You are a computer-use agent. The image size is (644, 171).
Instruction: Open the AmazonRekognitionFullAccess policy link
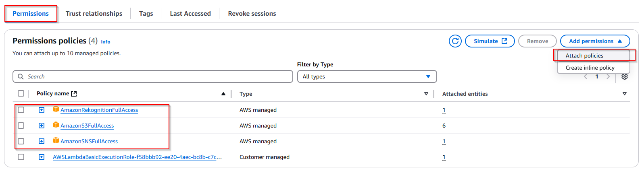click(x=99, y=110)
